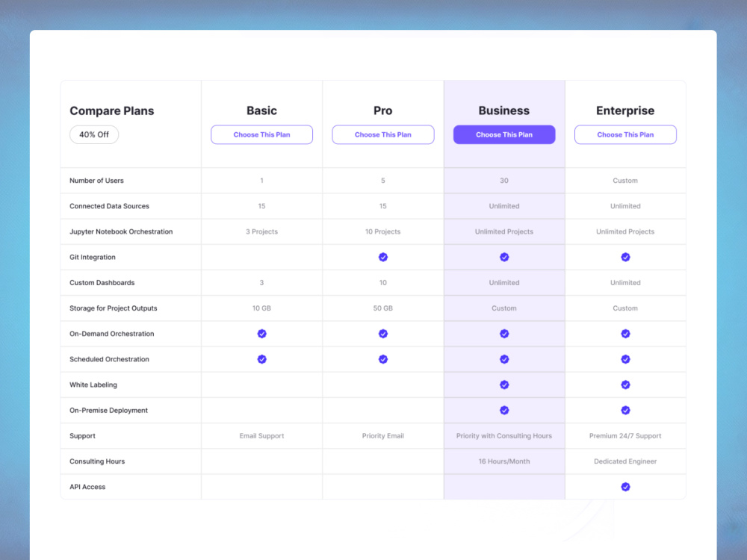The width and height of the screenshot is (747, 560).
Task: Click the Priority Email cell
Action: (x=383, y=436)
